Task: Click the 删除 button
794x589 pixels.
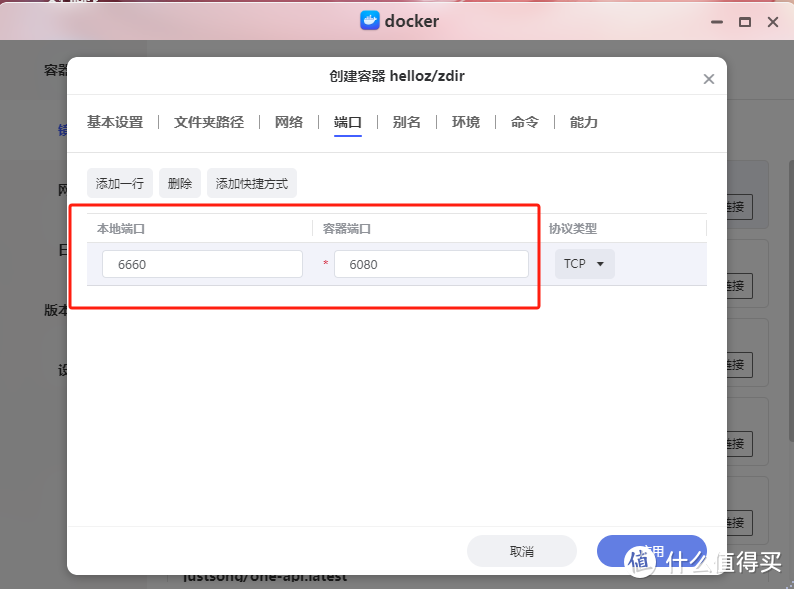Action: click(180, 183)
